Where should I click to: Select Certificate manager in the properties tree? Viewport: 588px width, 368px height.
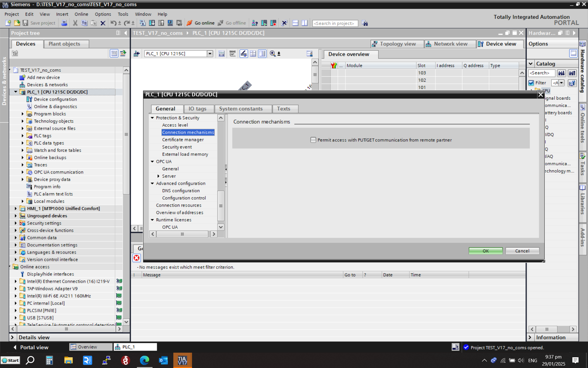tap(183, 140)
